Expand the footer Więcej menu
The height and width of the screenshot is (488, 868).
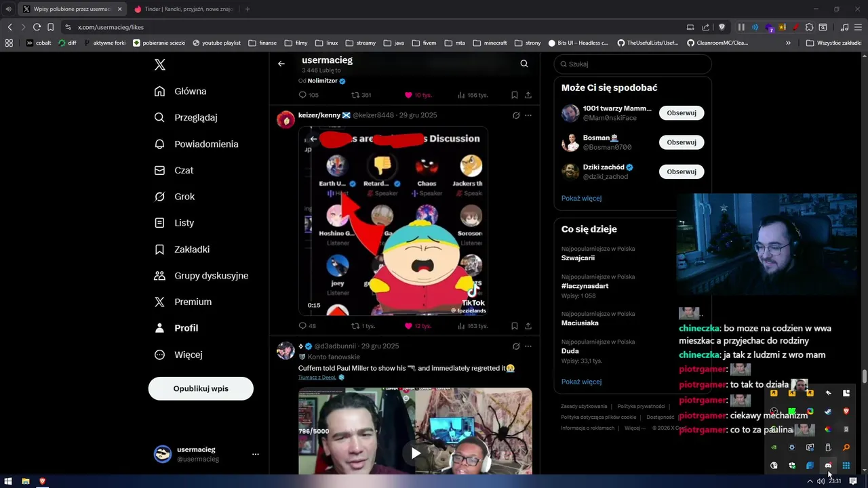tap(635, 428)
